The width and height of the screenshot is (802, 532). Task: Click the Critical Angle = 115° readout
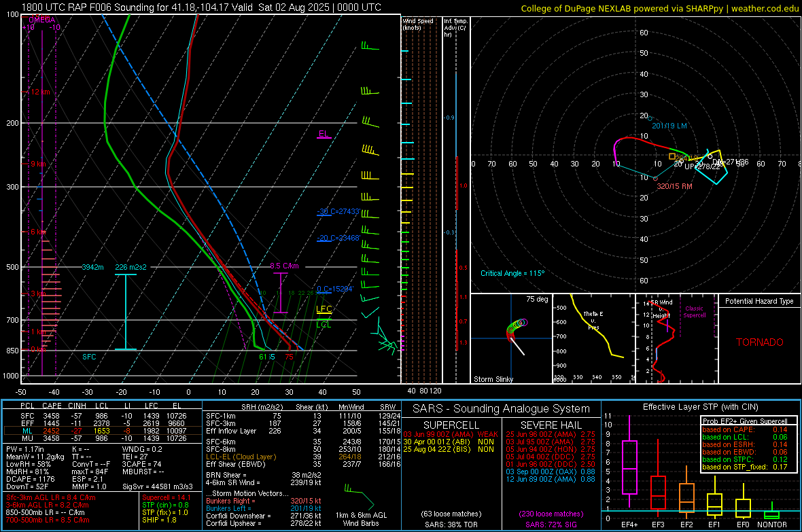tap(512, 273)
